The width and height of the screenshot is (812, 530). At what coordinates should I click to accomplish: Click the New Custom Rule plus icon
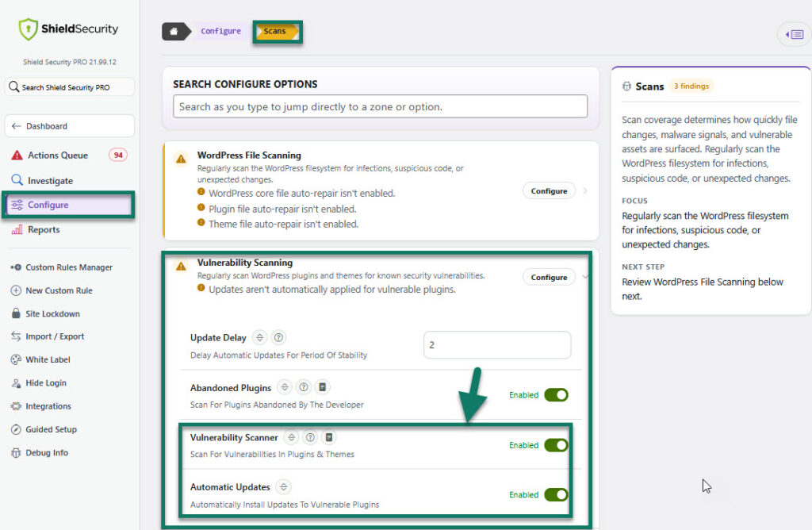click(x=16, y=290)
